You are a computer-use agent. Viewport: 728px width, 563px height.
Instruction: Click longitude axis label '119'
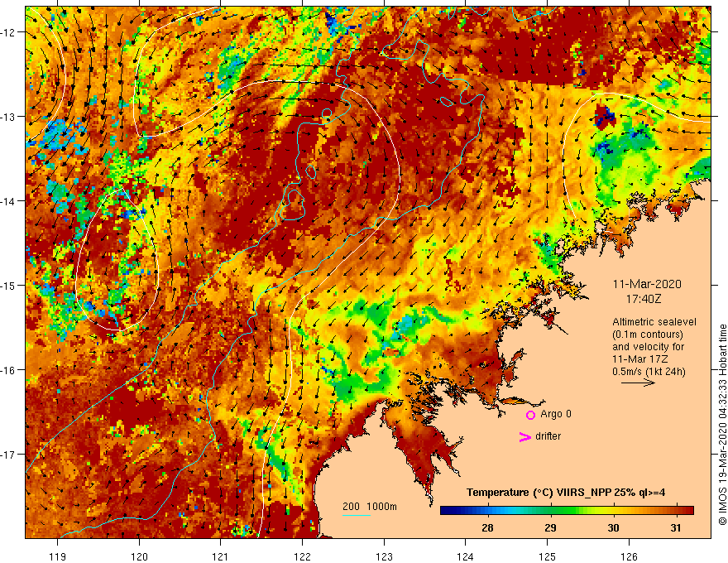pyautogui.click(x=58, y=556)
